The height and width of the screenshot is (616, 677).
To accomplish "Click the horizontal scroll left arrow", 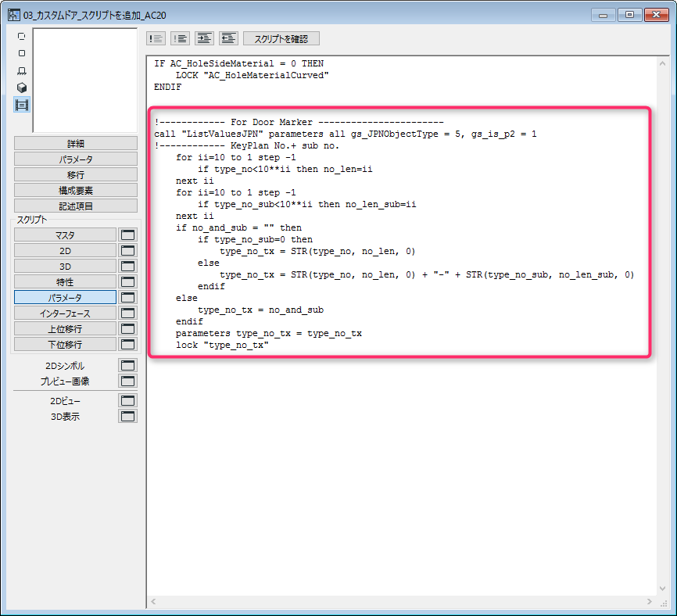I will 153,601.
